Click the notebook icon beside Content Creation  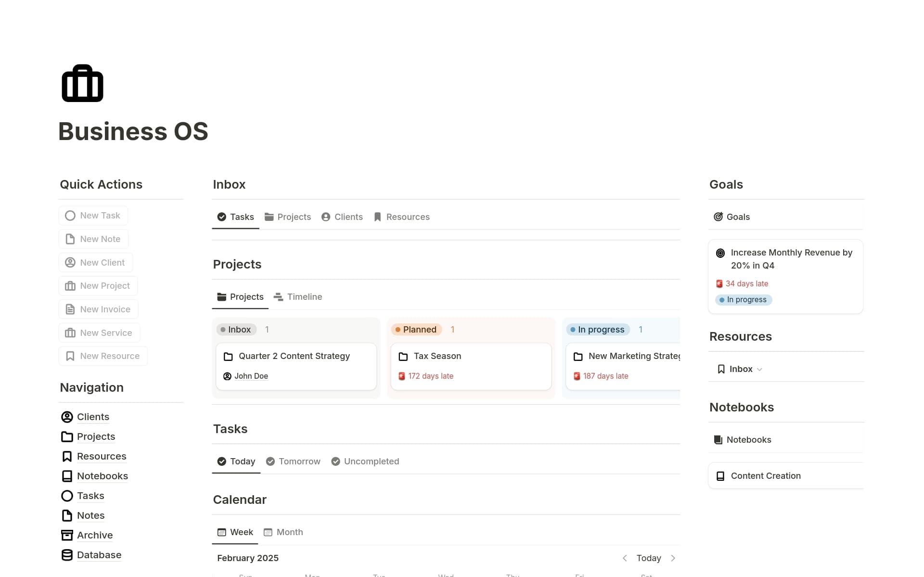tap(720, 475)
